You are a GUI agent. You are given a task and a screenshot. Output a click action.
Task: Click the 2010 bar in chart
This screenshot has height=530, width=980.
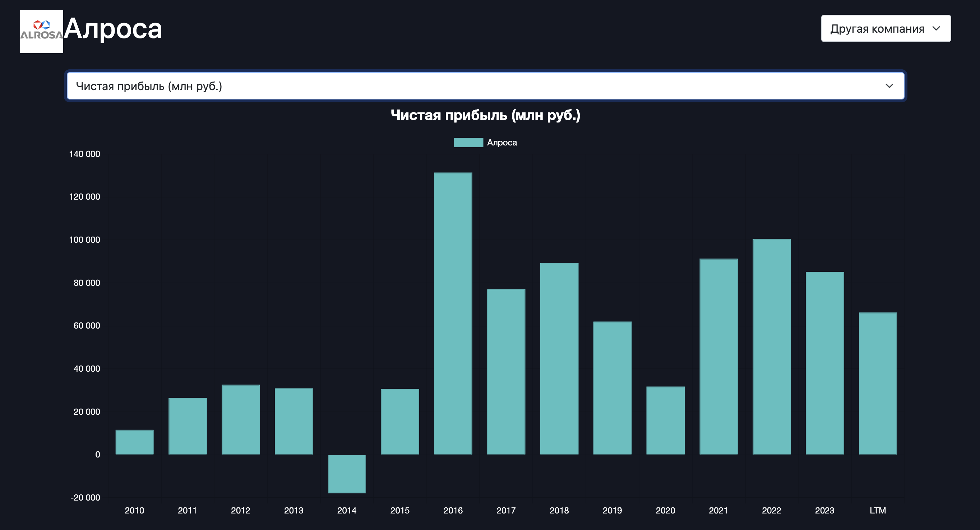[x=135, y=442]
